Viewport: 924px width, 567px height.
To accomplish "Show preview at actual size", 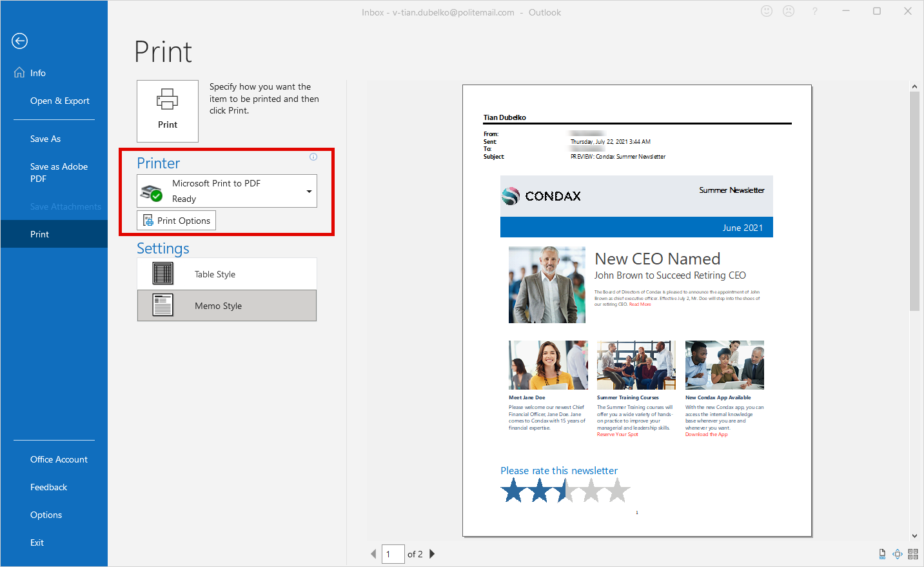I will (x=882, y=554).
